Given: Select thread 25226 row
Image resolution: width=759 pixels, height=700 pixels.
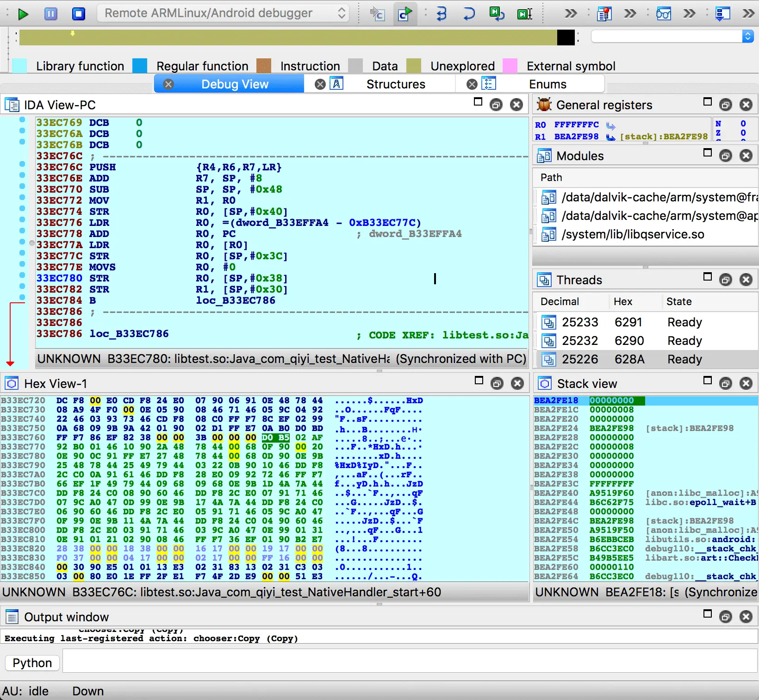Looking at the screenshot, I should coord(646,359).
